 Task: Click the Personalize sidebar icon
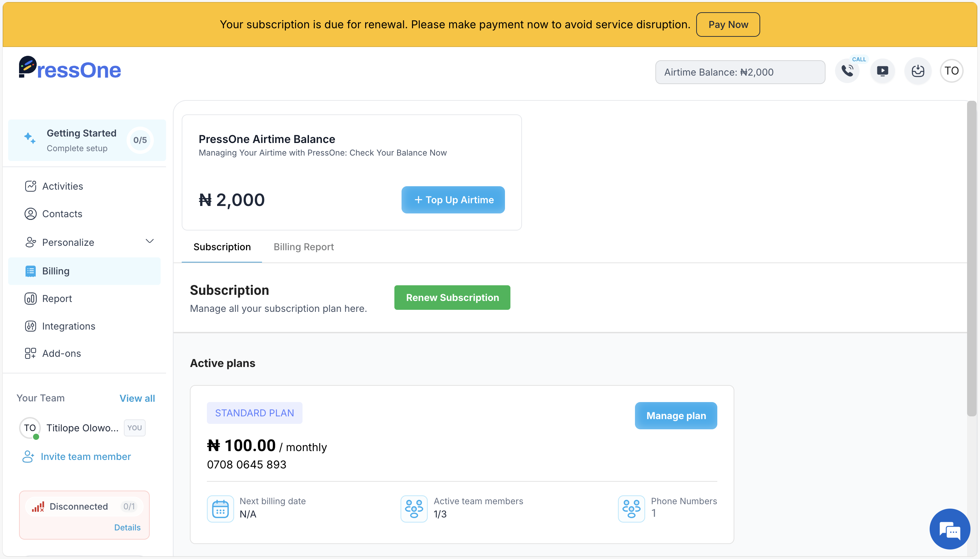pos(30,242)
